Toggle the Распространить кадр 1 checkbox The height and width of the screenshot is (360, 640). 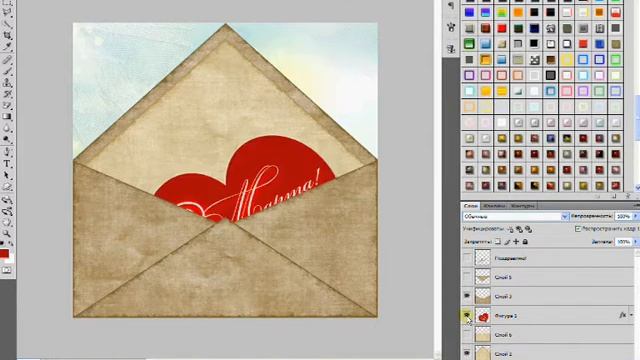[x=578, y=229]
